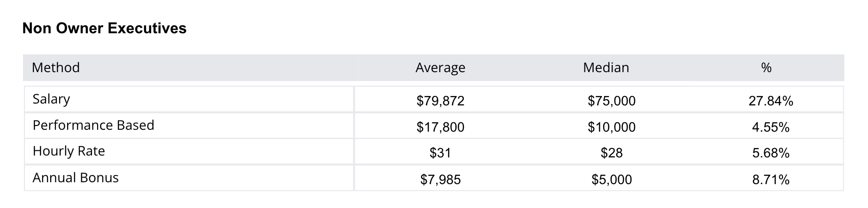Click the Median column header
Viewport: 868px width, 208px height.
(606, 68)
